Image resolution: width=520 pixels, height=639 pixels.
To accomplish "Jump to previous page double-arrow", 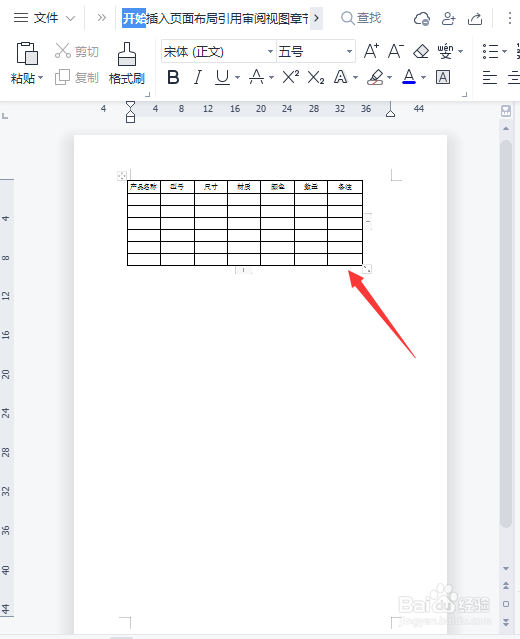I will tap(506, 586).
